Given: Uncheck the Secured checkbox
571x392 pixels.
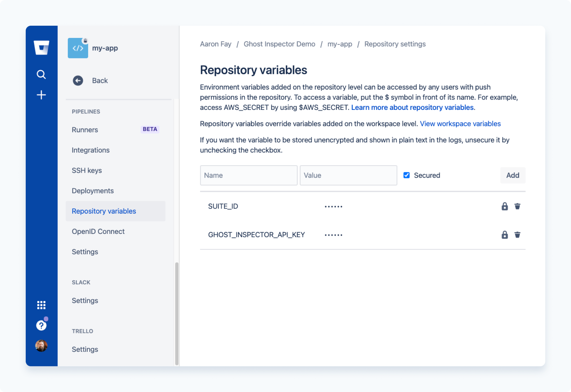Looking at the screenshot, I should click(x=406, y=175).
